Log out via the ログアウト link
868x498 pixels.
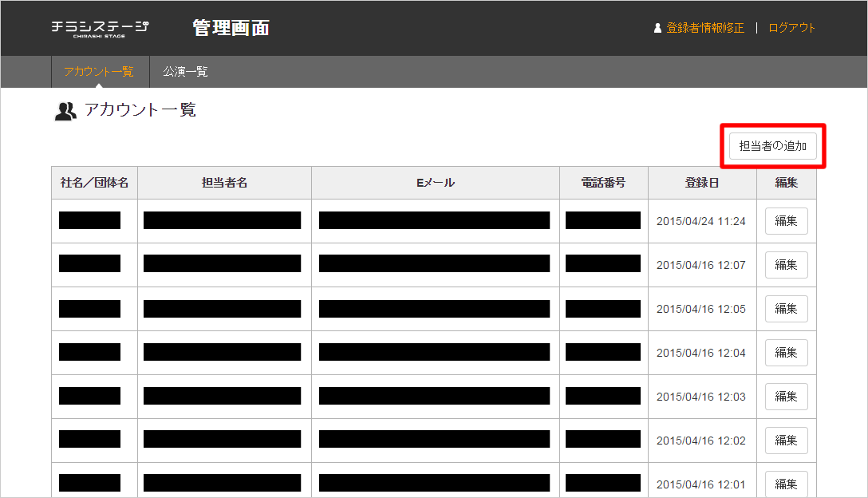tap(791, 28)
